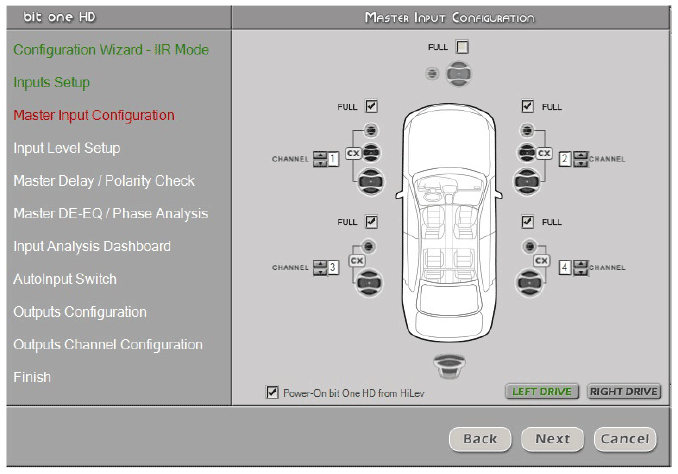Click the front right CX coaxial icon

(x=544, y=153)
